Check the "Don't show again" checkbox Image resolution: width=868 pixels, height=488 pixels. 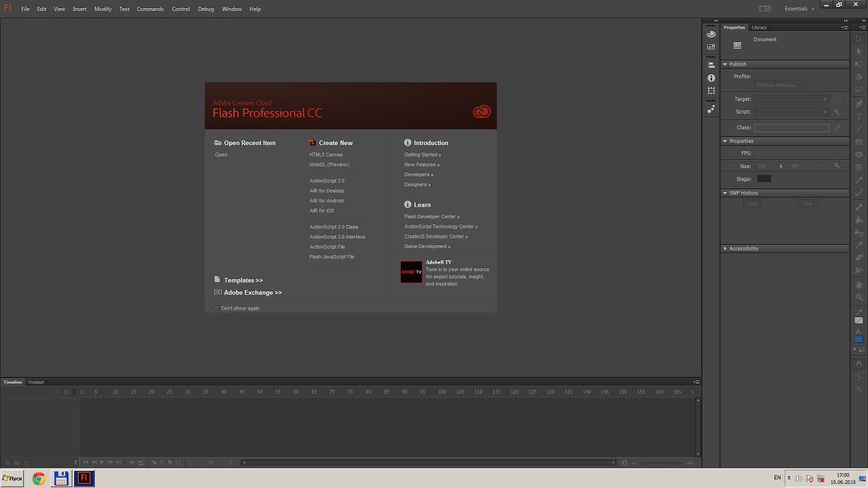[216, 308]
